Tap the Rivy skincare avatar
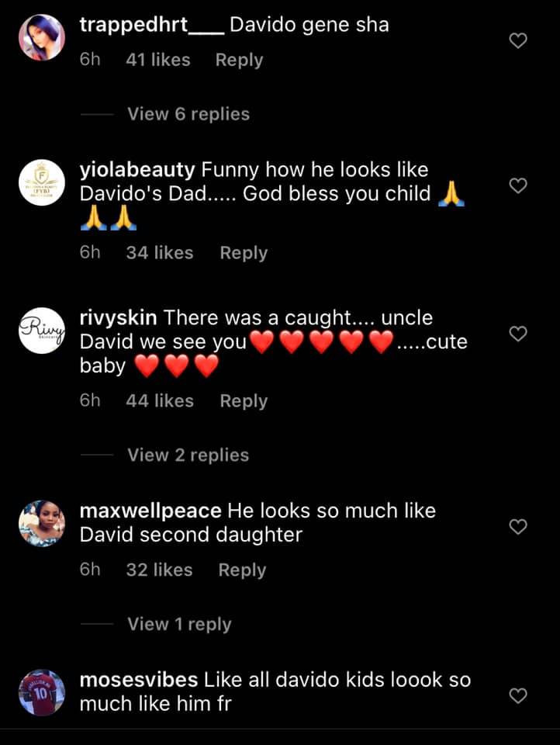The width and height of the screenshot is (560, 745). (42, 331)
